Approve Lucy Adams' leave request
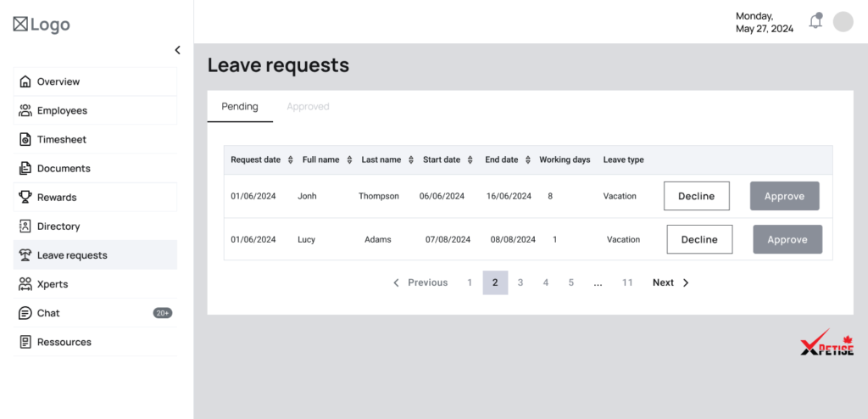868x419 pixels. click(x=787, y=240)
